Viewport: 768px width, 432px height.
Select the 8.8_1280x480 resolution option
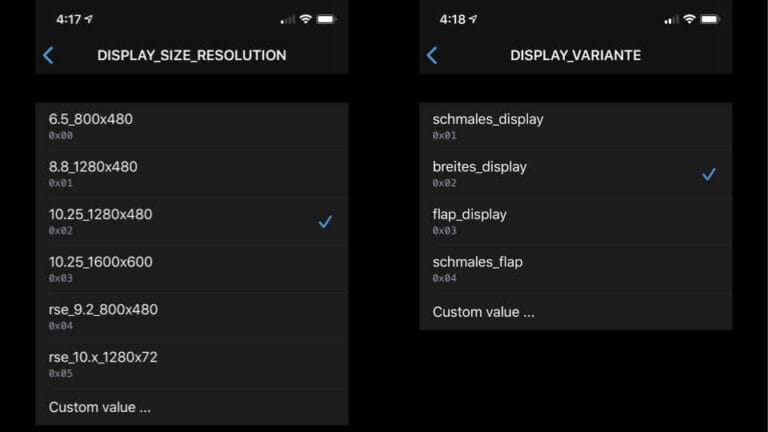pos(190,174)
